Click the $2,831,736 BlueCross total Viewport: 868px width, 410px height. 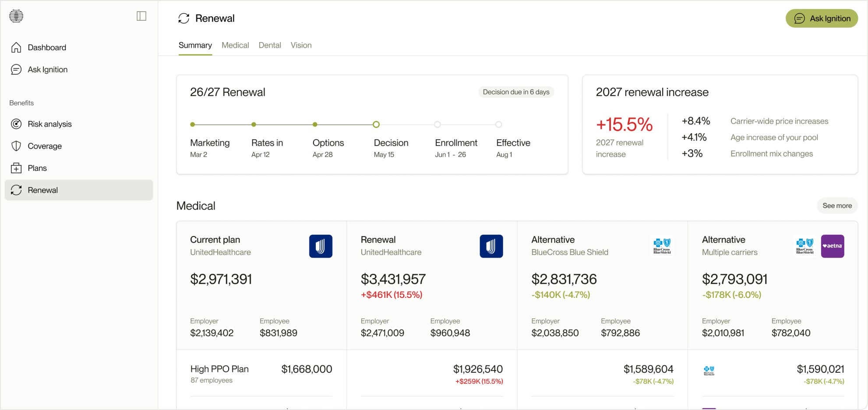click(x=564, y=279)
